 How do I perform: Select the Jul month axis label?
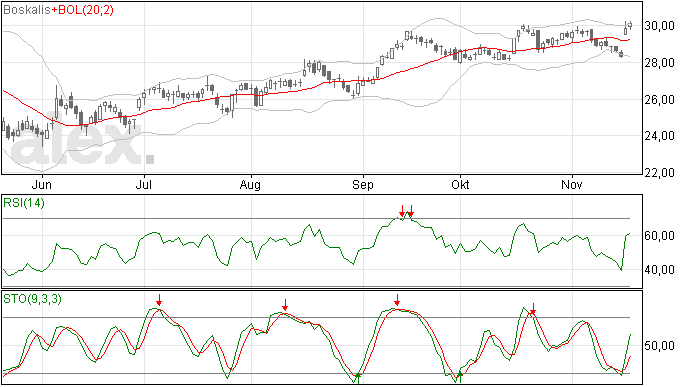pyautogui.click(x=143, y=184)
